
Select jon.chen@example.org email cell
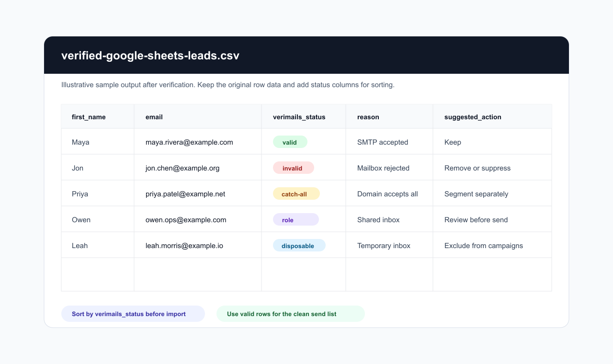point(198,168)
